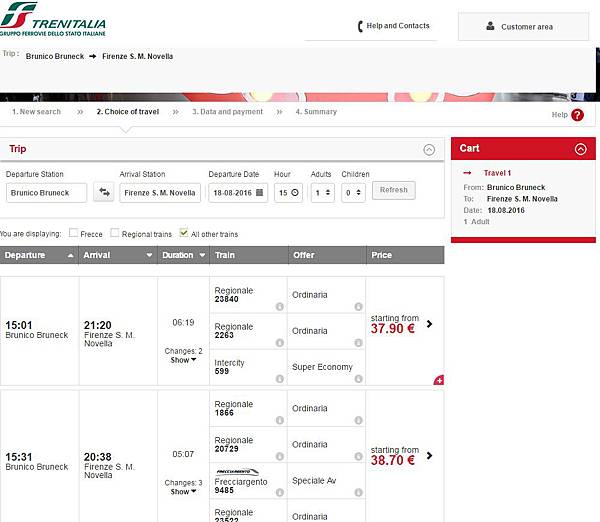The image size is (600, 522).
Task: Select step 2. Choice of travel
Action: tap(128, 112)
